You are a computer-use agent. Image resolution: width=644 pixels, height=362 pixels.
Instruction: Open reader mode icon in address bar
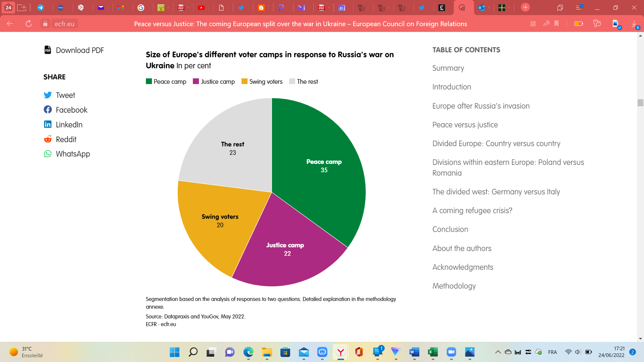pyautogui.click(x=533, y=24)
